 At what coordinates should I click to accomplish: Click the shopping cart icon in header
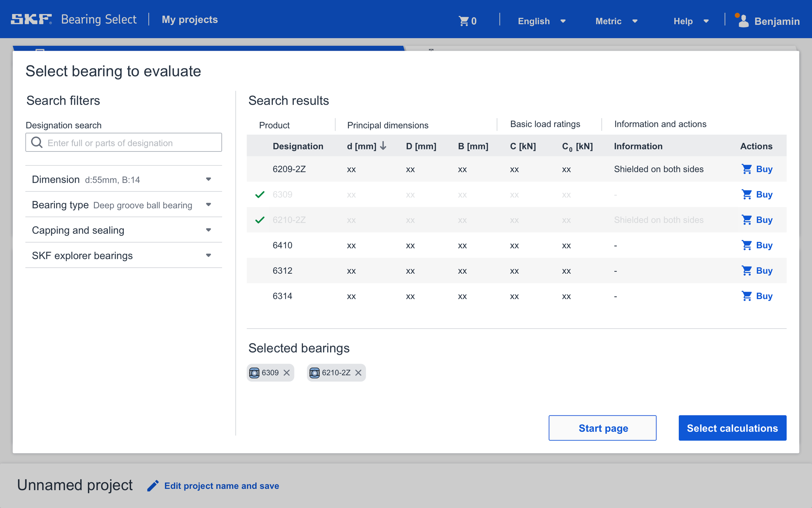pos(463,21)
